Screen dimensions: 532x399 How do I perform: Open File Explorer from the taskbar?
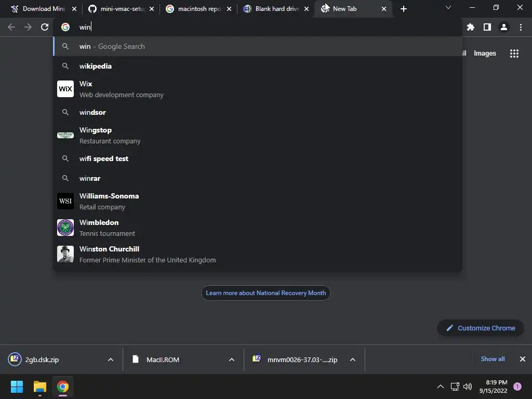coord(39,387)
